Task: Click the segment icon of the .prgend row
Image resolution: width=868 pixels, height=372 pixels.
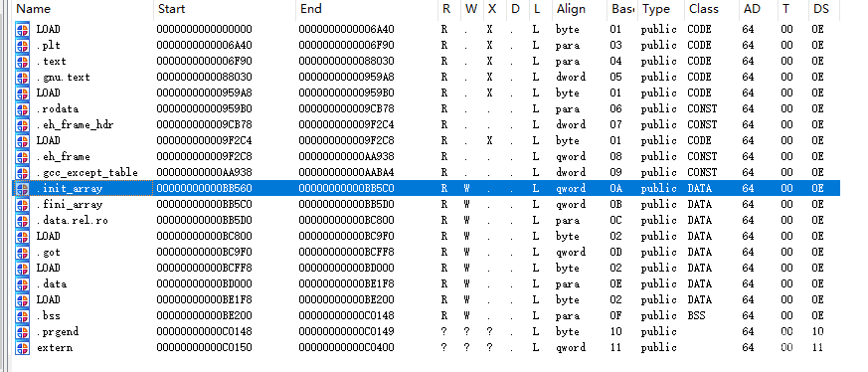Action: click(x=22, y=332)
